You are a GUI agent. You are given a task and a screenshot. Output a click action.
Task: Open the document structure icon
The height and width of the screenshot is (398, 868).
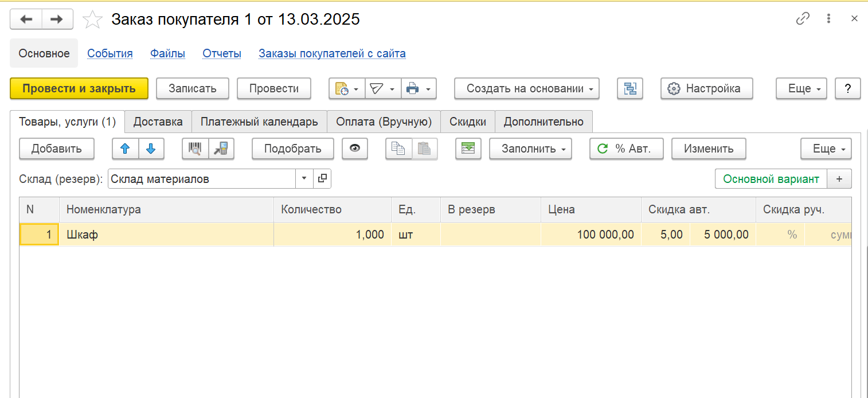coord(630,88)
